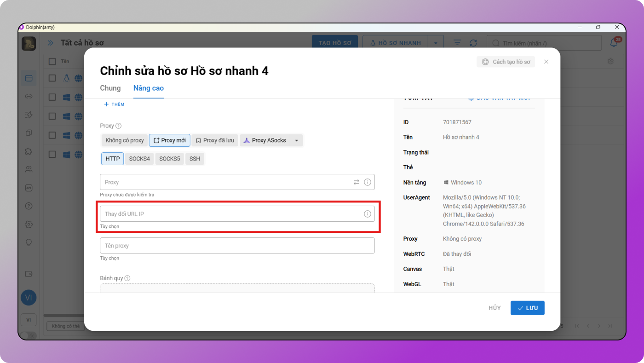Open the filter icon beside refresh
The width and height of the screenshot is (644, 363).
pyautogui.click(x=457, y=43)
